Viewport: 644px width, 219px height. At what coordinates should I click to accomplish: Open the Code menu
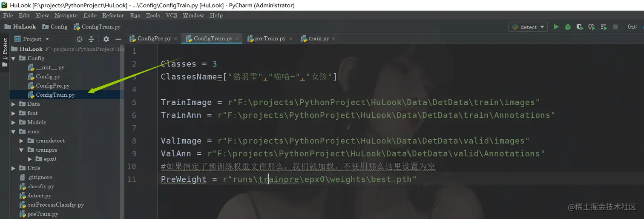(90, 15)
